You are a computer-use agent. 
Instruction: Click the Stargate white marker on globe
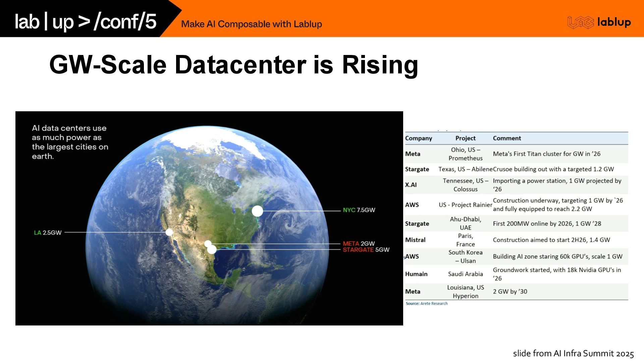coord(212,250)
